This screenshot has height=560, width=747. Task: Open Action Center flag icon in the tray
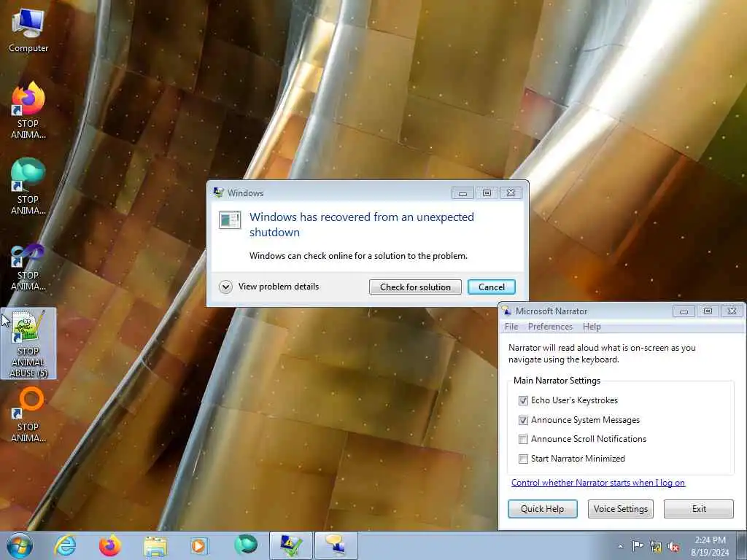(x=638, y=545)
